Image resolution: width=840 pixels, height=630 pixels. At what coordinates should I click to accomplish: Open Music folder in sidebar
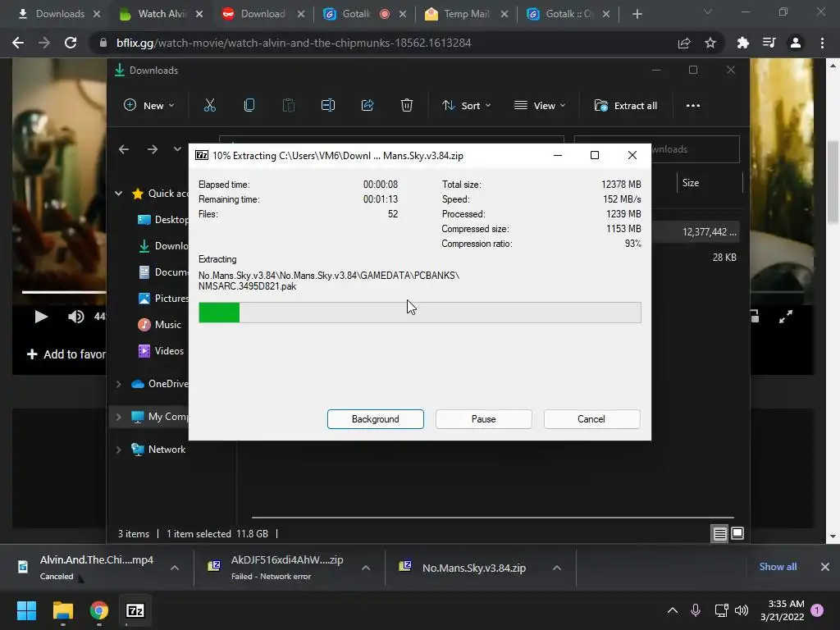point(160,325)
